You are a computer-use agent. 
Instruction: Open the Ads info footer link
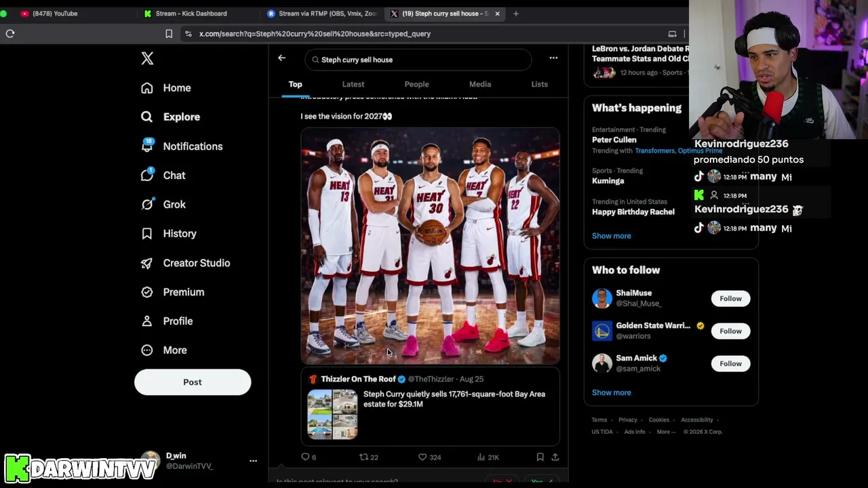tap(635, 432)
